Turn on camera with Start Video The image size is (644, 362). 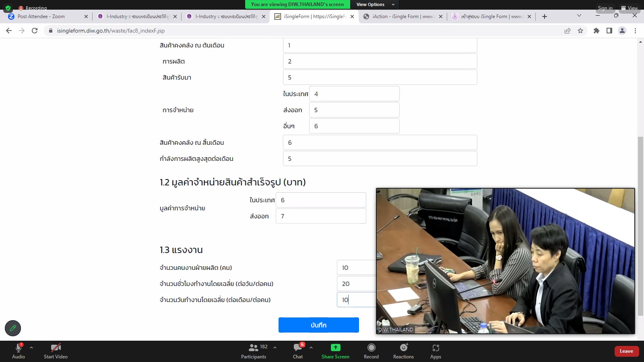56,351
